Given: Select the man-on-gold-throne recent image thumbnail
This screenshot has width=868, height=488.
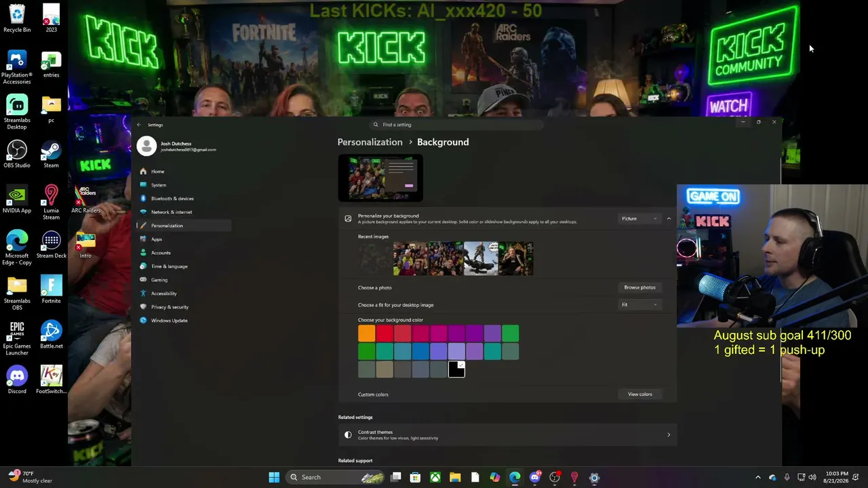Looking at the screenshot, I should tap(516, 259).
